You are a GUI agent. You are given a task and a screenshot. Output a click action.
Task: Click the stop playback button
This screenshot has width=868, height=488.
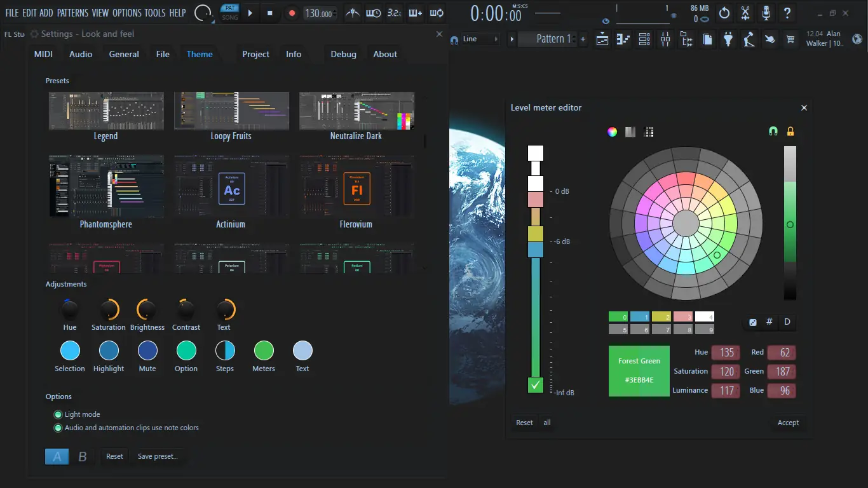coord(269,13)
